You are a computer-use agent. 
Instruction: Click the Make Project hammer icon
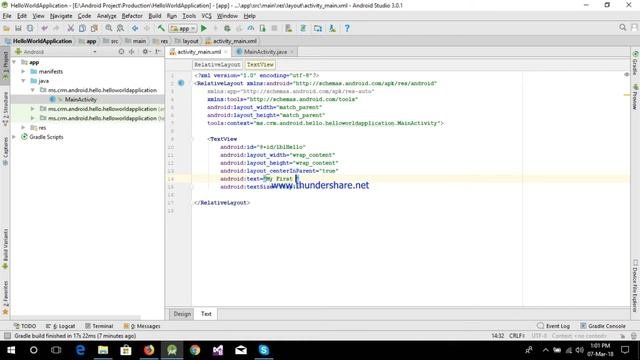pyautogui.click(x=161, y=28)
